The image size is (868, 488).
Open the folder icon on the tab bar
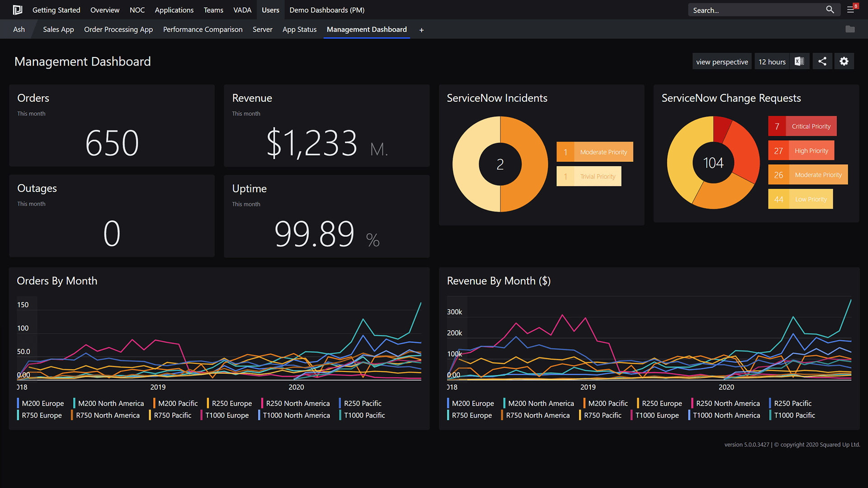(850, 29)
